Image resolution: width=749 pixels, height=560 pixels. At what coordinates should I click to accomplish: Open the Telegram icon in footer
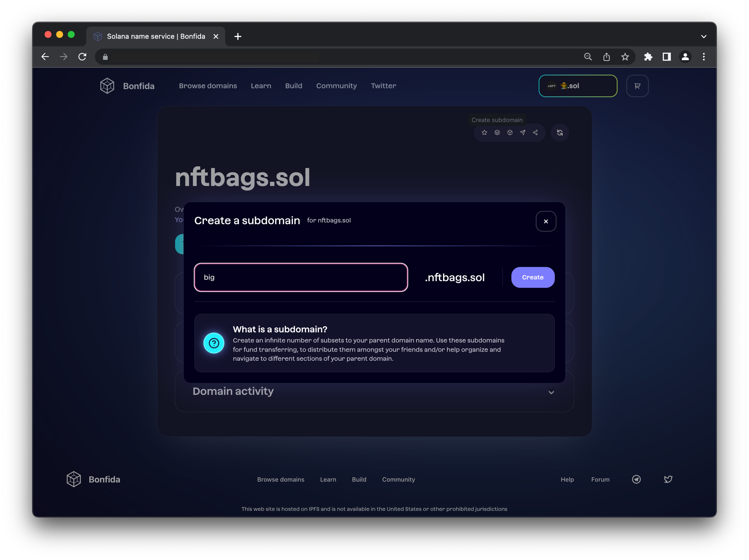pos(636,479)
